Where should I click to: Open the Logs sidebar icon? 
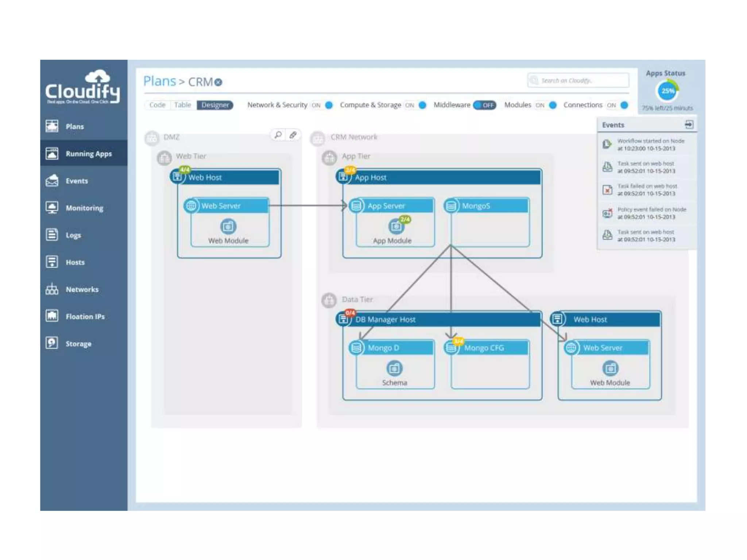tap(52, 235)
